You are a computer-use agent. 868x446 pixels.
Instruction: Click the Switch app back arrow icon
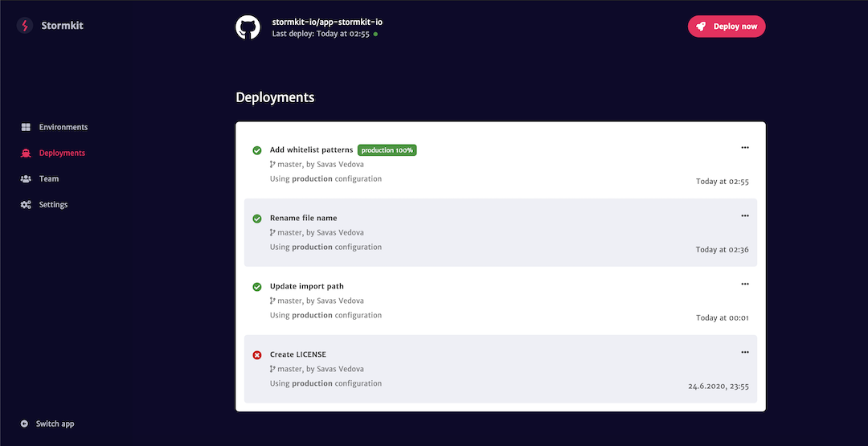coord(24,423)
